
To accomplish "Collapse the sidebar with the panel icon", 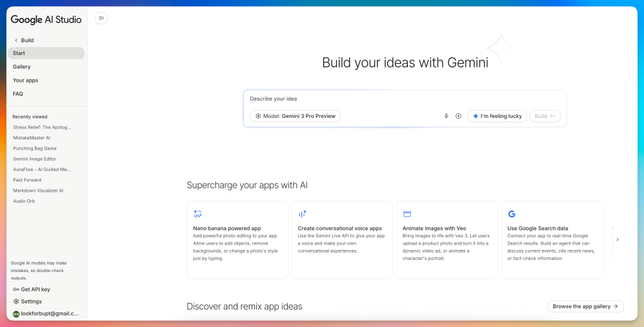I will coord(101,18).
